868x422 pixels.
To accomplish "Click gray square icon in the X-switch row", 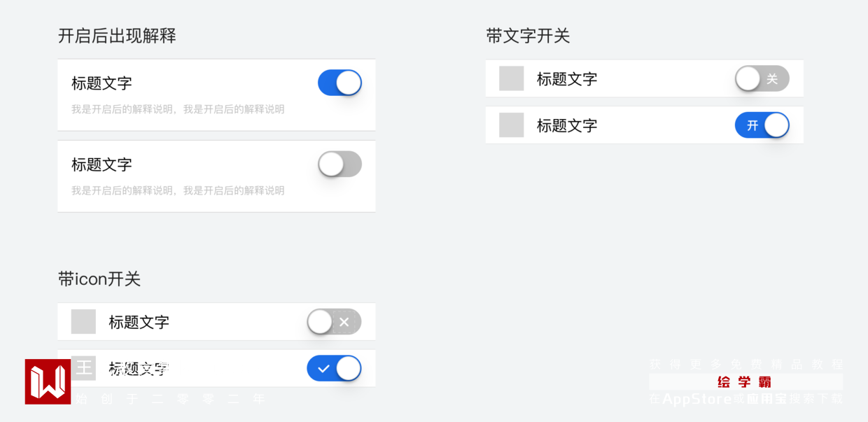I will tap(83, 322).
